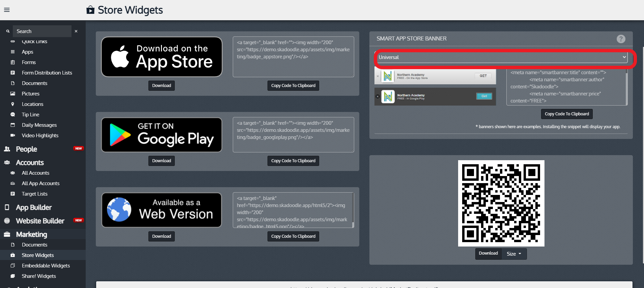Screen dimensions: 644x288
Task: Click into the sidebar Search field
Action: (x=42, y=31)
